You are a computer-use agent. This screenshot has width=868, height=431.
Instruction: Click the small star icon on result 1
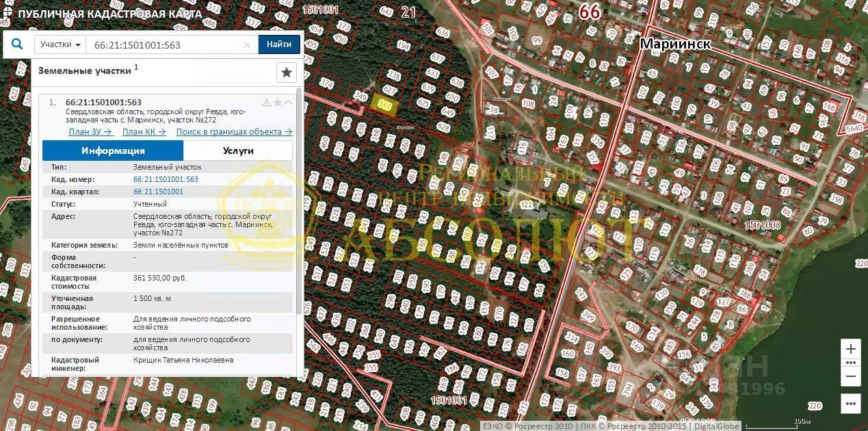[278, 103]
